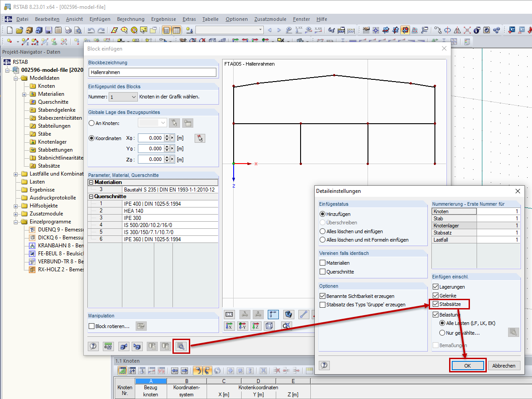Click the previous load case arrow
The width and height of the screenshot is (532, 399).
[269, 30]
